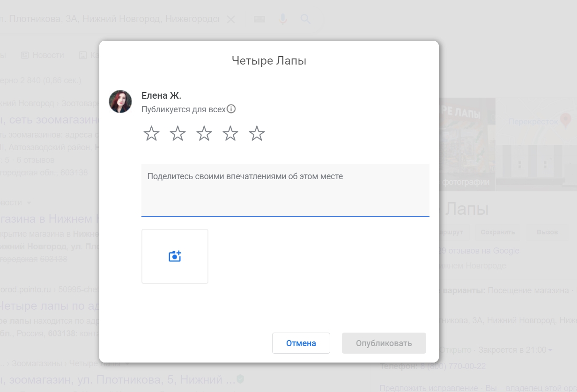Open the news filter dropdown arrow
This screenshot has width=577, height=392.
(29, 203)
